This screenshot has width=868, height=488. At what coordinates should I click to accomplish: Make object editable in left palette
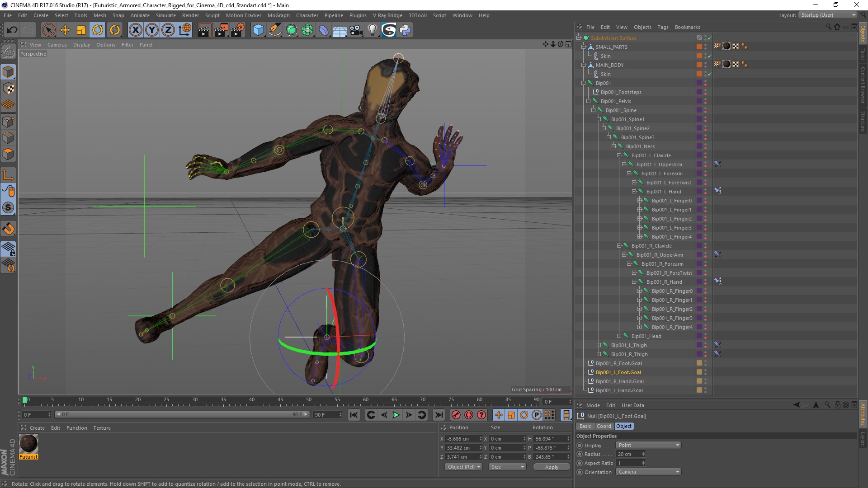click(8, 52)
